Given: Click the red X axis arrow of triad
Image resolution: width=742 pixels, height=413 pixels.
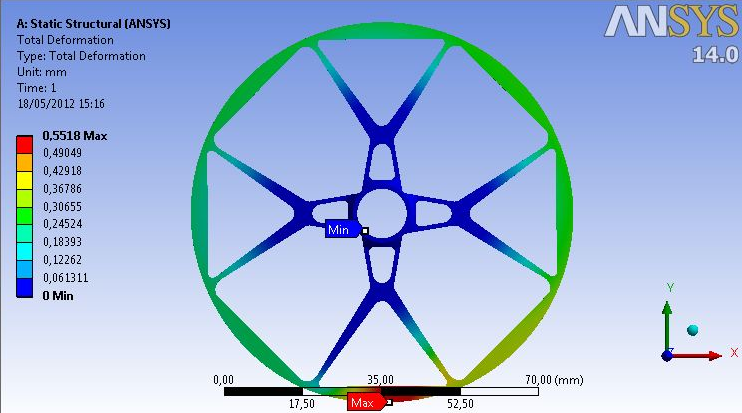Looking at the screenshot, I should tap(712, 355).
